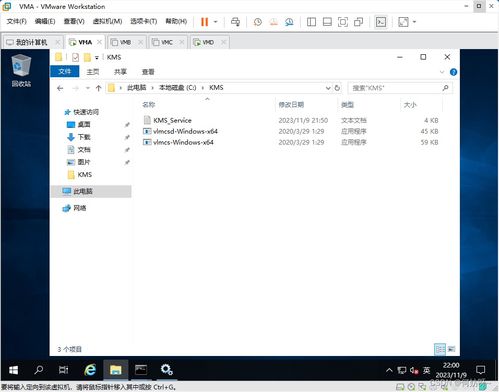This screenshot has height=392, width=499.
Task: Open the guest Windows Start menu
Action: [x=13, y=370]
